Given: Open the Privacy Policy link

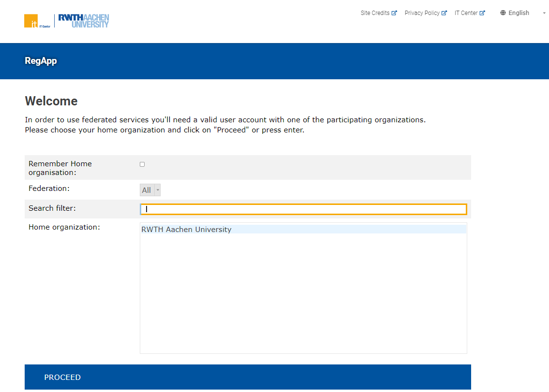Looking at the screenshot, I should (x=423, y=13).
